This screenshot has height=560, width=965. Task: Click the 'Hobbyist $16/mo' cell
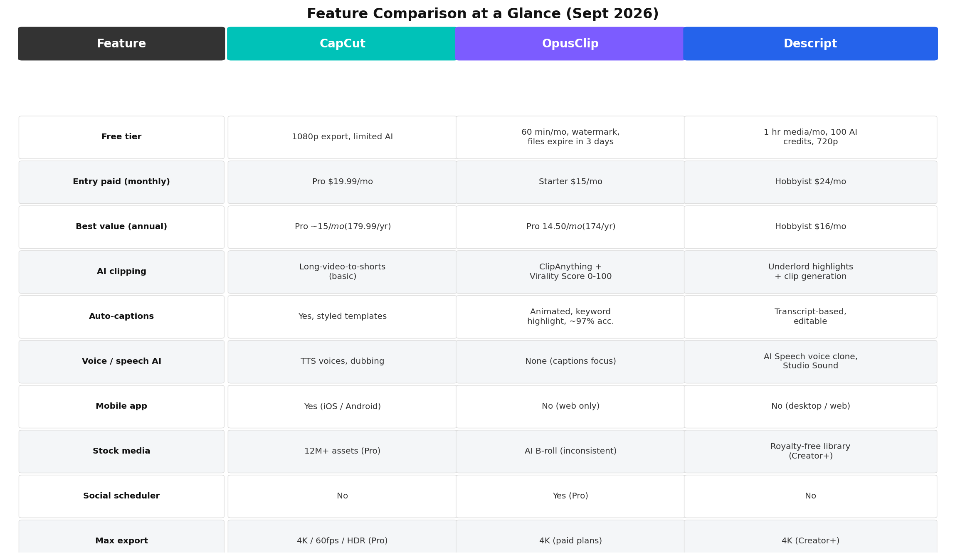(x=810, y=227)
